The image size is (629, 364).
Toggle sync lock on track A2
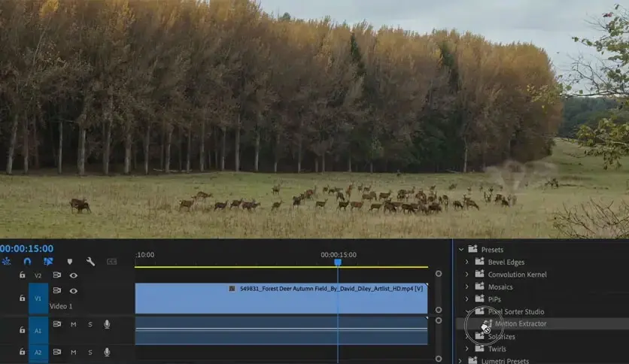[x=57, y=351]
